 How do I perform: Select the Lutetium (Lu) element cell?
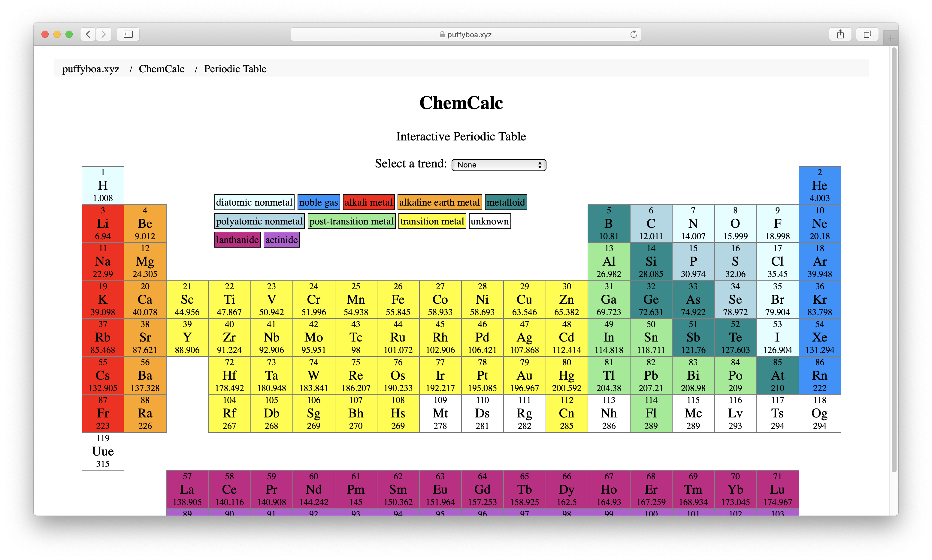[778, 489]
